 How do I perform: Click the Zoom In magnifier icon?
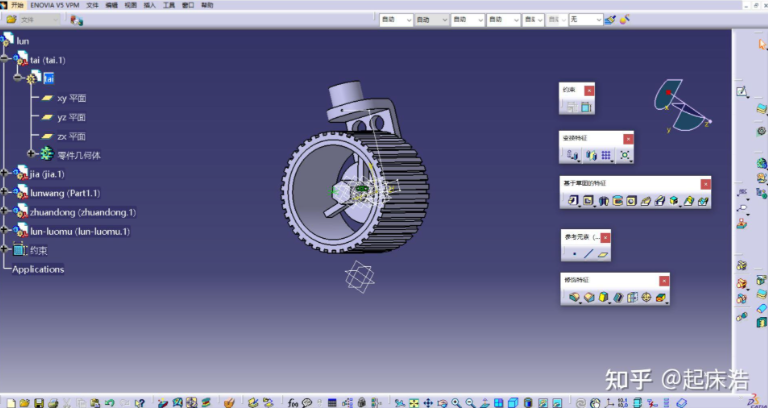click(x=456, y=403)
